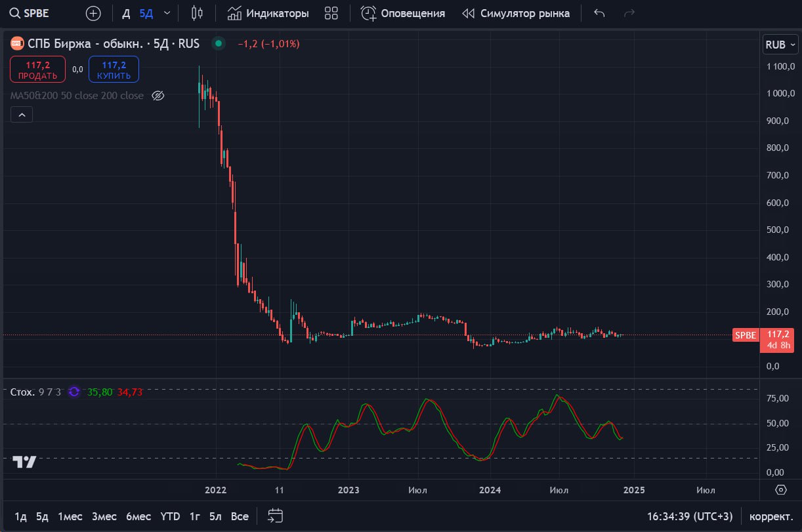
Task: Set time range to 5л
Action: coord(215,516)
